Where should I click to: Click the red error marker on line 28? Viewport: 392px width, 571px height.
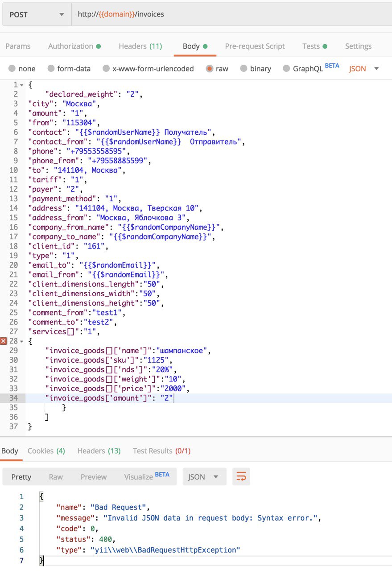click(4, 341)
